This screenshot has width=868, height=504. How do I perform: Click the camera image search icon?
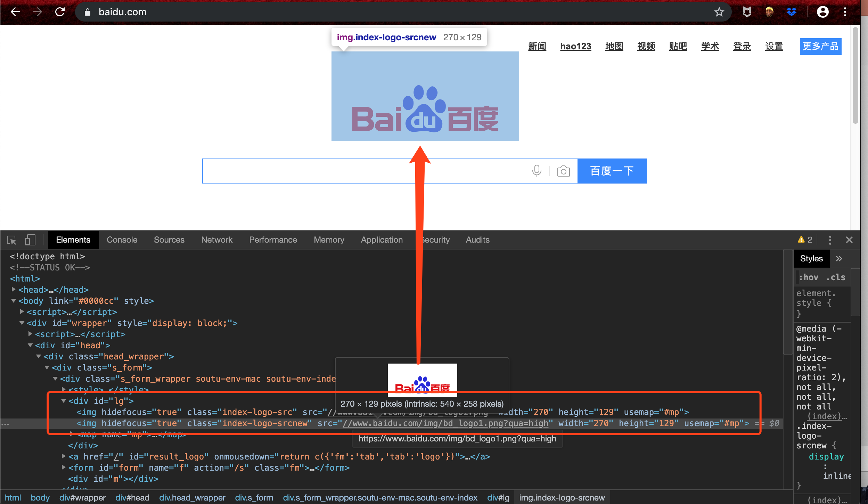coord(563,171)
